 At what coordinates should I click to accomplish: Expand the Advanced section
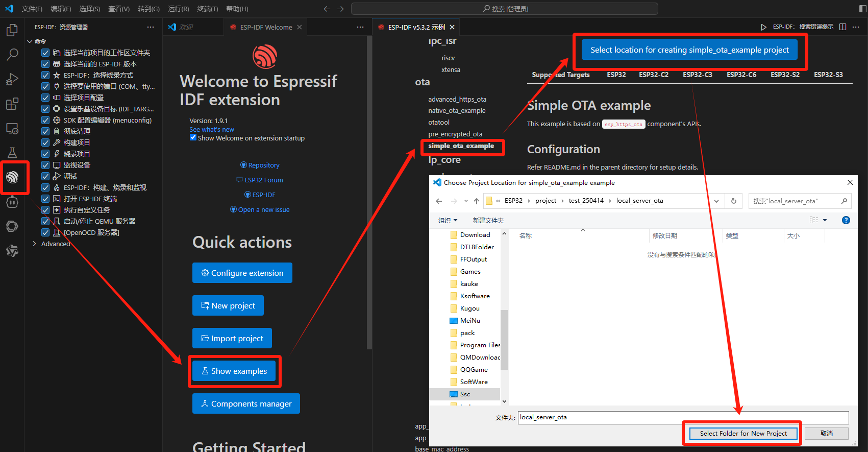click(x=34, y=244)
